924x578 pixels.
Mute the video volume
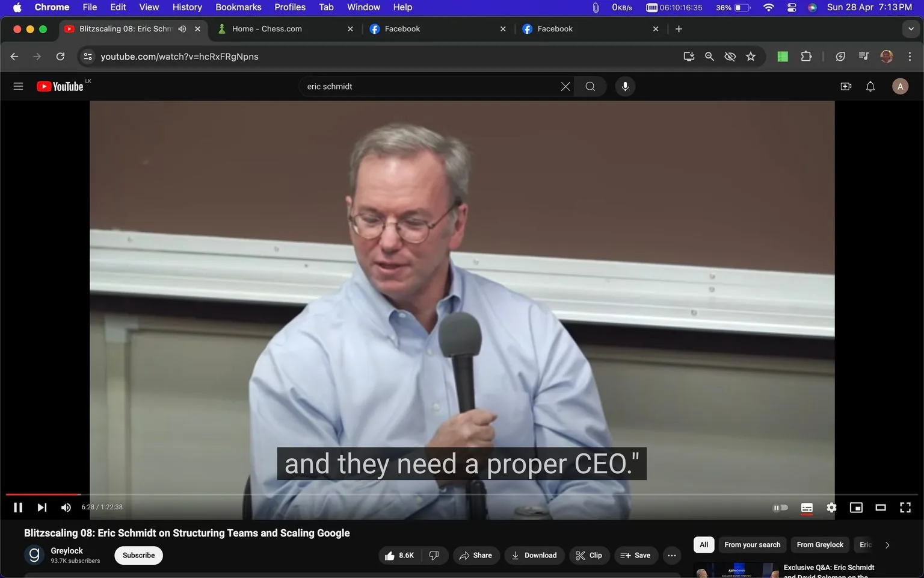tap(66, 507)
